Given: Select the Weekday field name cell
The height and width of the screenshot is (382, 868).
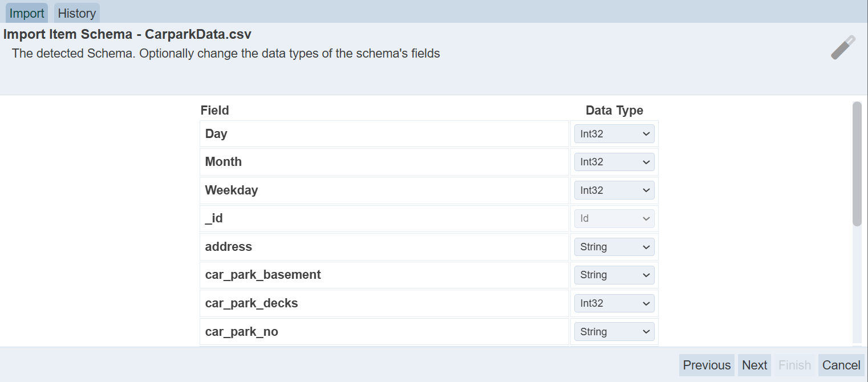Looking at the screenshot, I should (x=384, y=190).
